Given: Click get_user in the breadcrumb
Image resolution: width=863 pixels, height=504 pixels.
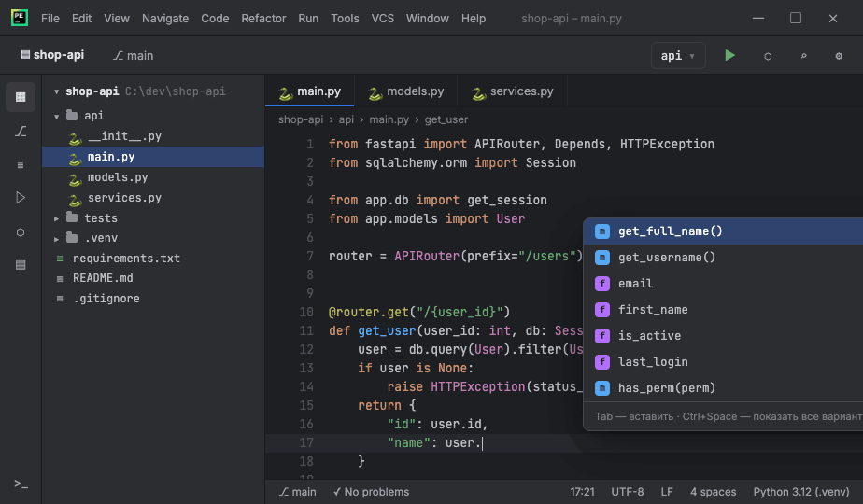Looking at the screenshot, I should coord(446,119).
